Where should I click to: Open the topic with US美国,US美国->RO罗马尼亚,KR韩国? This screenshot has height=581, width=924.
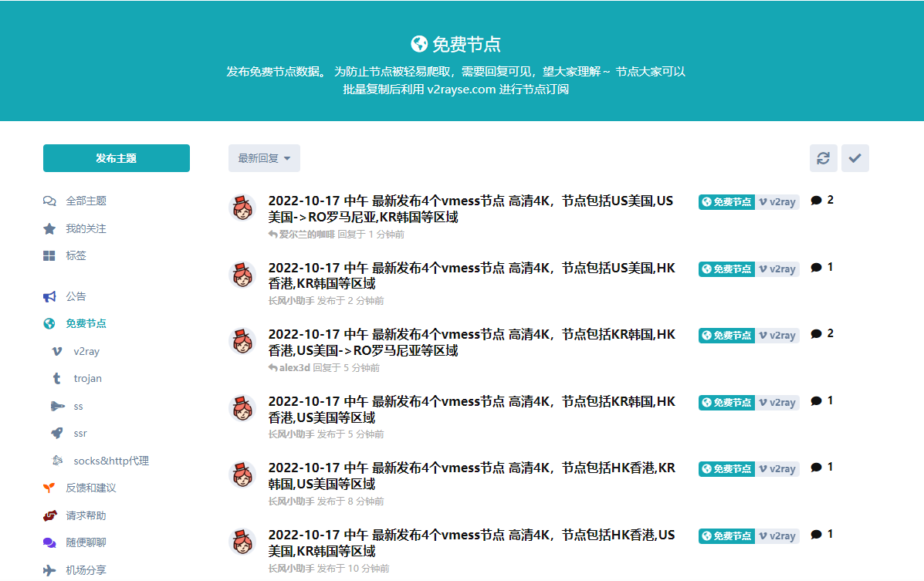click(471, 208)
